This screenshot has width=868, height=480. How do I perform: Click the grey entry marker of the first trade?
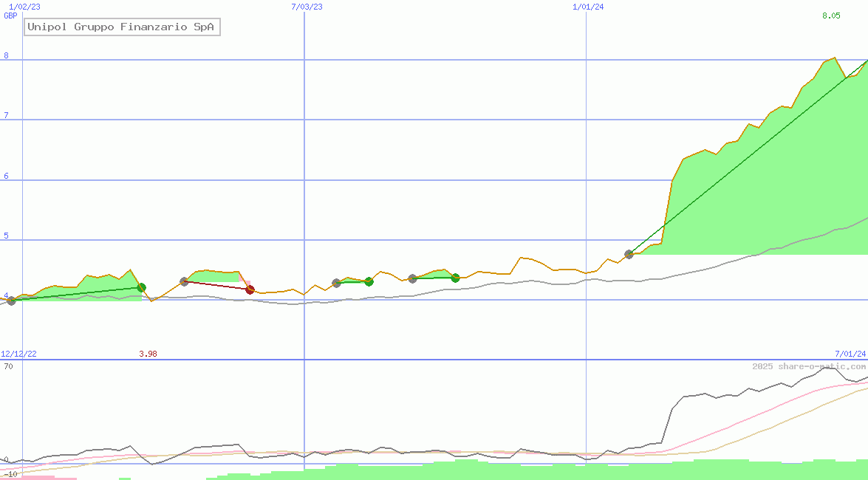pyautogui.click(x=11, y=301)
